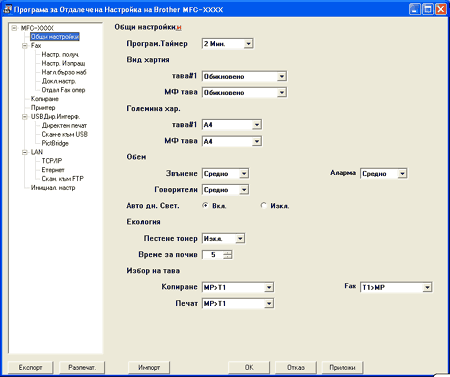The image size is (450, 377).
Task: Select MFC-XXXX root label in tree
Action: [37, 28]
